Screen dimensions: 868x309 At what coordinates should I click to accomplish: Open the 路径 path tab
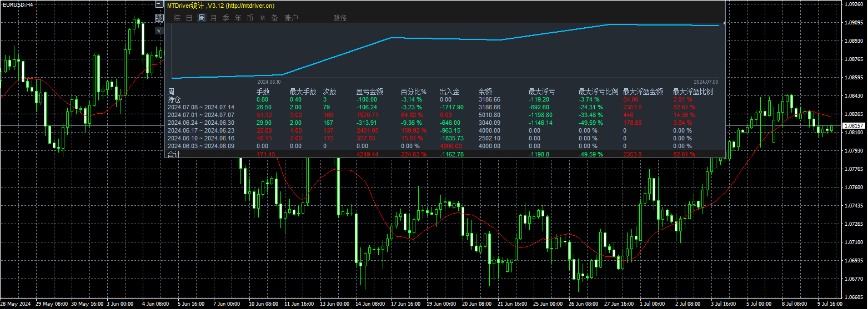340,18
